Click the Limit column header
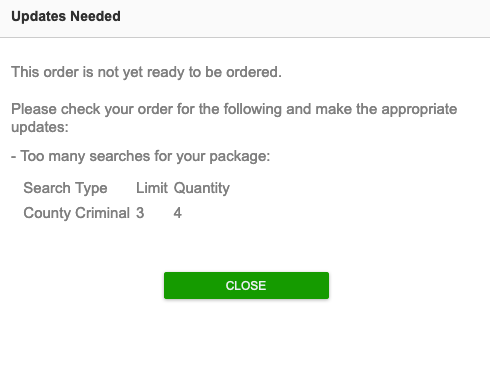Screen dimensions: 490x377 152,188
